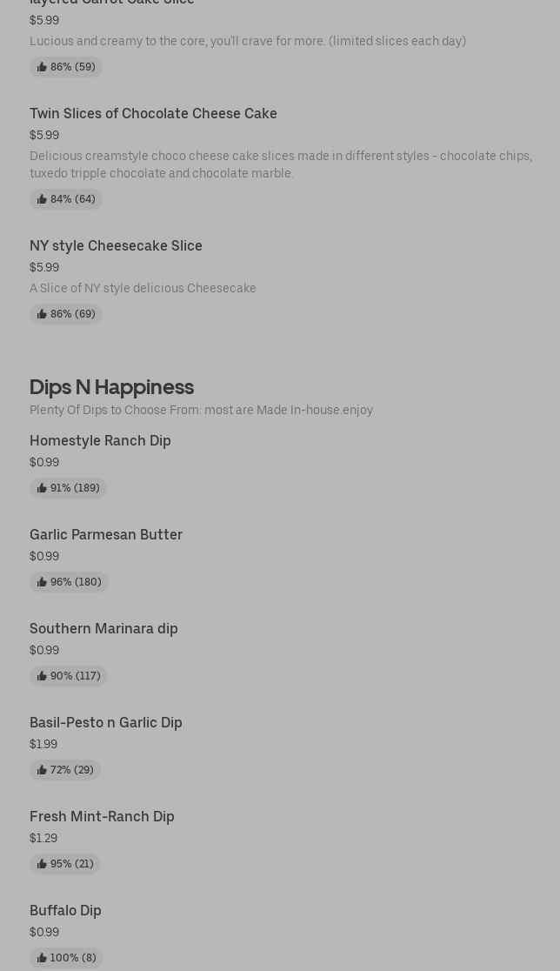Open NY style Cheesecake Slice item
This screenshot has height=971, width=560.
[x=116, y=245]
